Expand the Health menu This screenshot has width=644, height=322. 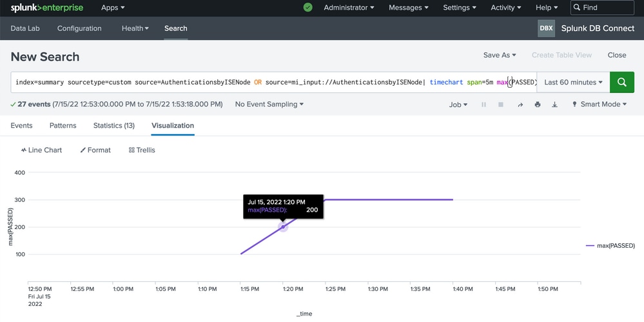(x=135, y=28)
